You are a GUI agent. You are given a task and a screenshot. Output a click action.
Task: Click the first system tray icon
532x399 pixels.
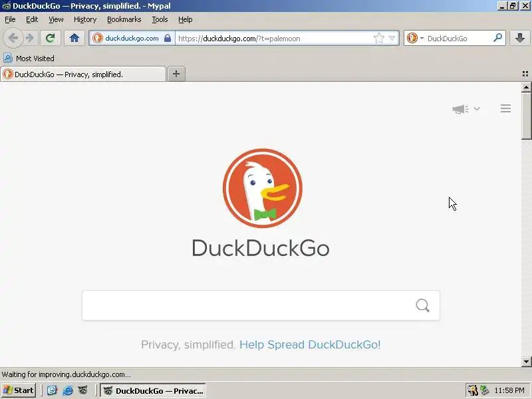coord(472,390)
